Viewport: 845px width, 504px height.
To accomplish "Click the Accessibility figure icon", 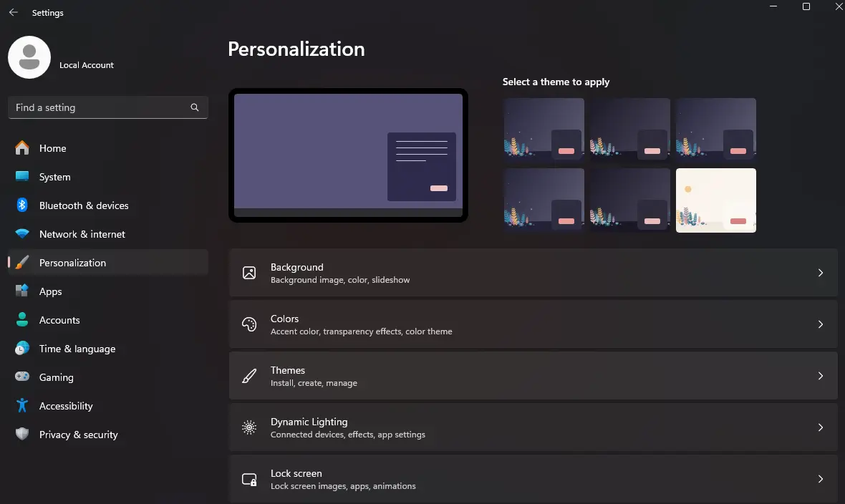I will (22, 405).
